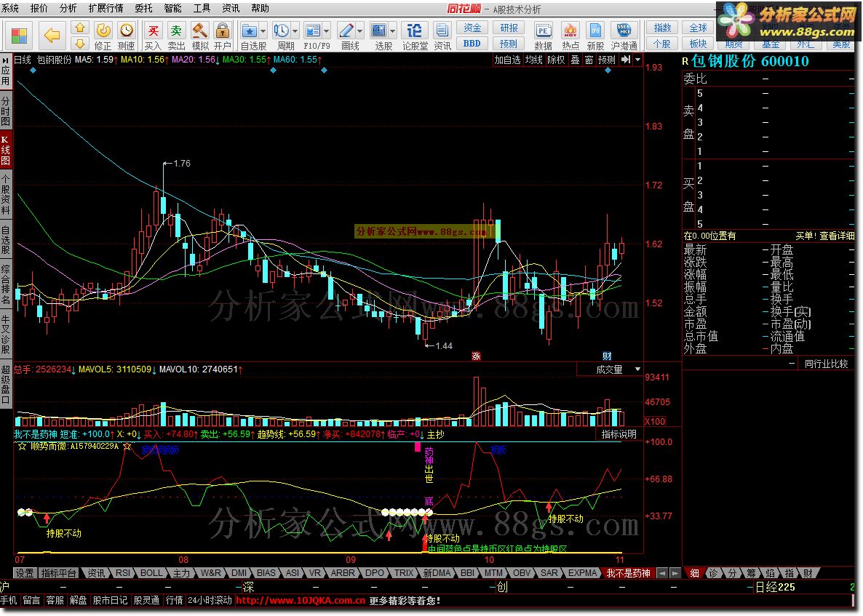
Task: Switch to the EXPMA indicator tab
Action: click(582, 573)
